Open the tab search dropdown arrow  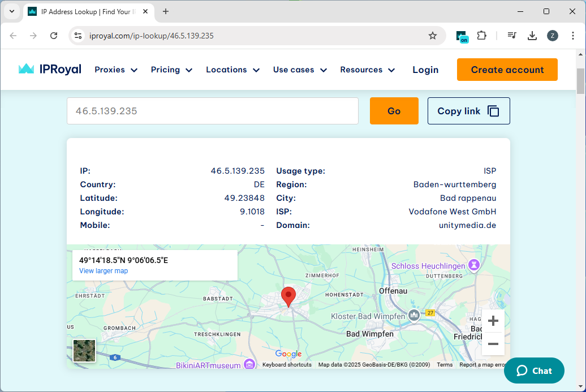(x=12, y=11)
